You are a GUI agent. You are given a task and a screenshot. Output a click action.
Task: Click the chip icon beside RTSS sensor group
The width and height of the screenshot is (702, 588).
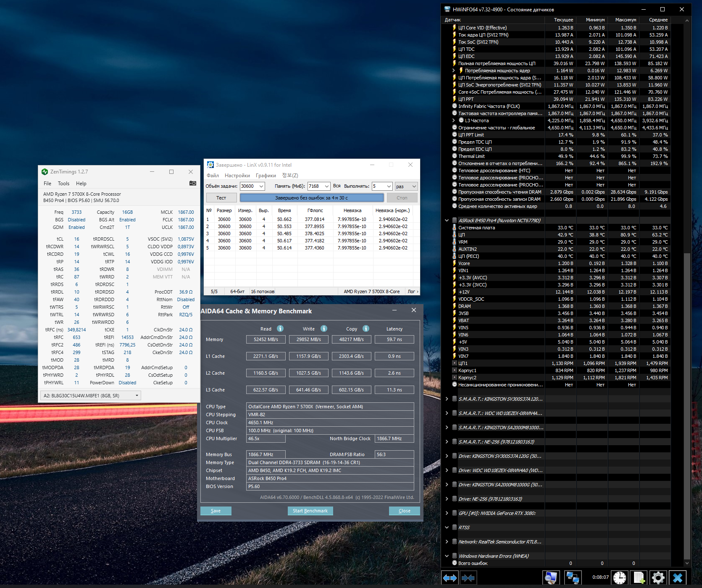(454, 527)
